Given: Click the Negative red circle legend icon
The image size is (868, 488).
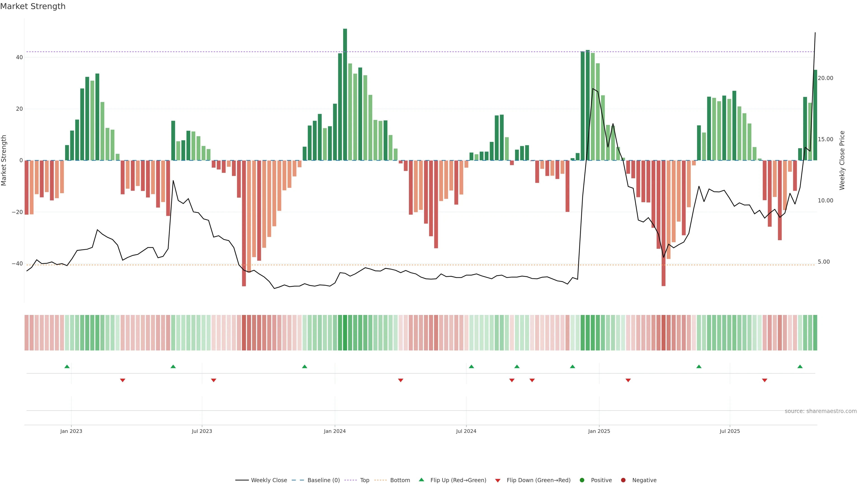Looking at the screenshot, I should (x=623, y=480).
